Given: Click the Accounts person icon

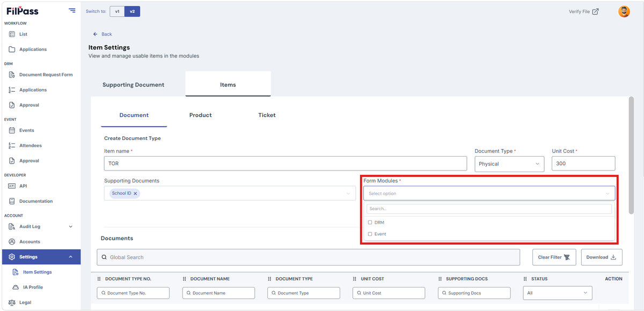Looking at the screenshot, I should pyautogui.click(x=12, y=242).
